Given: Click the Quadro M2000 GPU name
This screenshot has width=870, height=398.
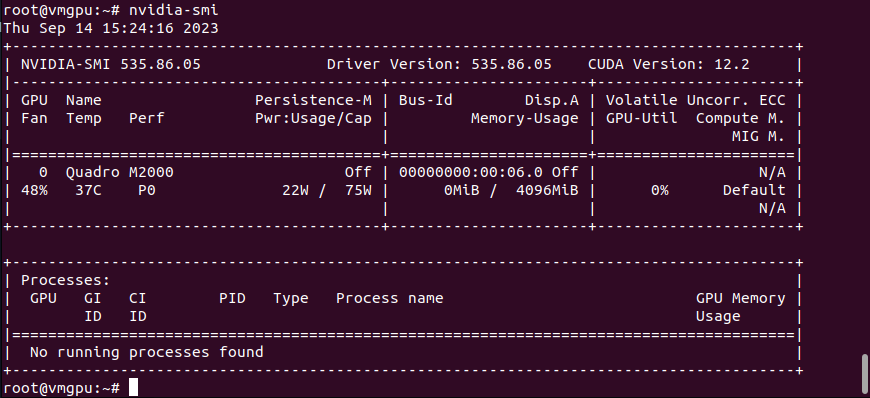Looking at the screenshot, I should tap(120, 172).
